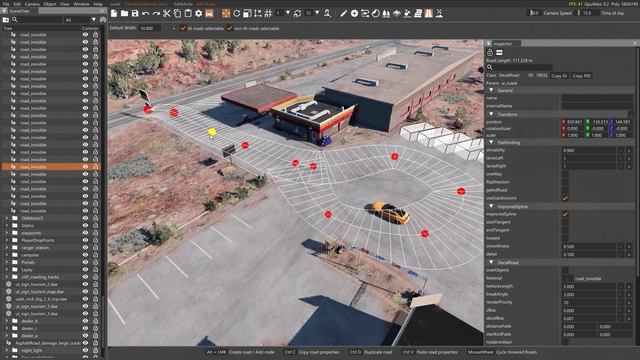Toggle grid snapping hash icon

point(268,13)
